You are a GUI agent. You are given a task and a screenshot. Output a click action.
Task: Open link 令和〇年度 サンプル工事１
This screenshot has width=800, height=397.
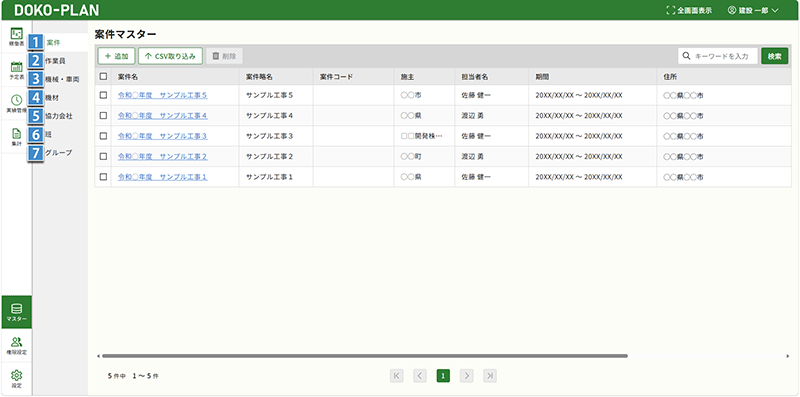163,177
